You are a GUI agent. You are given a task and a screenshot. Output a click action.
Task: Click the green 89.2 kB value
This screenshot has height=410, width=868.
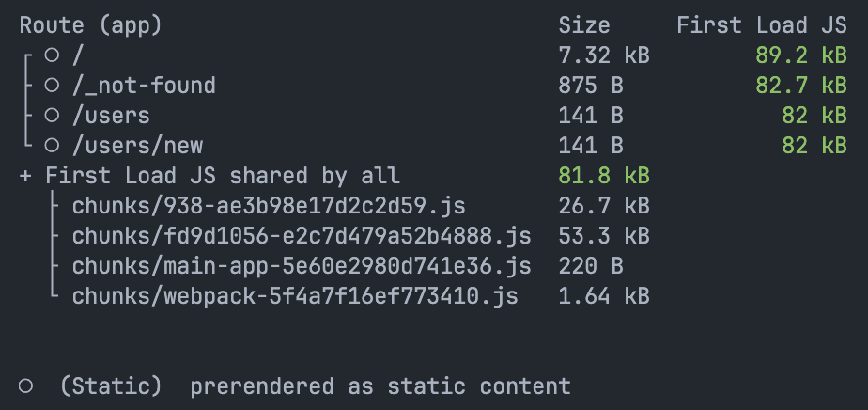800,55
